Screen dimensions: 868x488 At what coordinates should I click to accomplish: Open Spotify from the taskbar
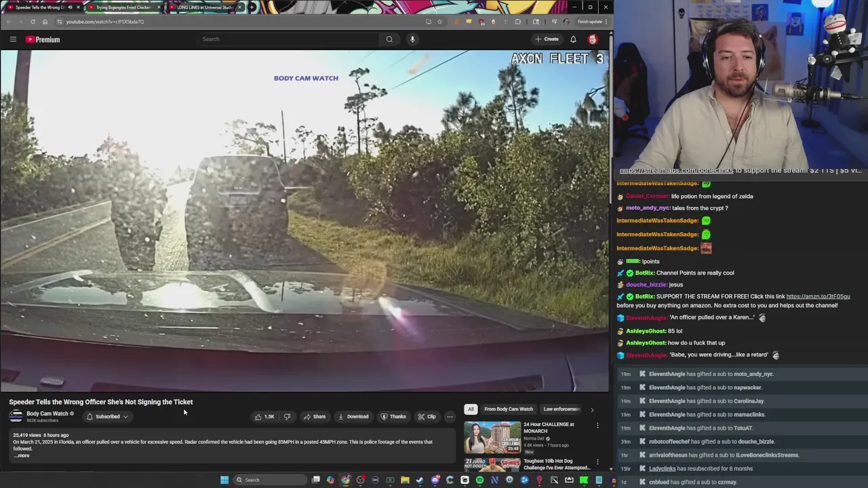click(x=479, y=480)
